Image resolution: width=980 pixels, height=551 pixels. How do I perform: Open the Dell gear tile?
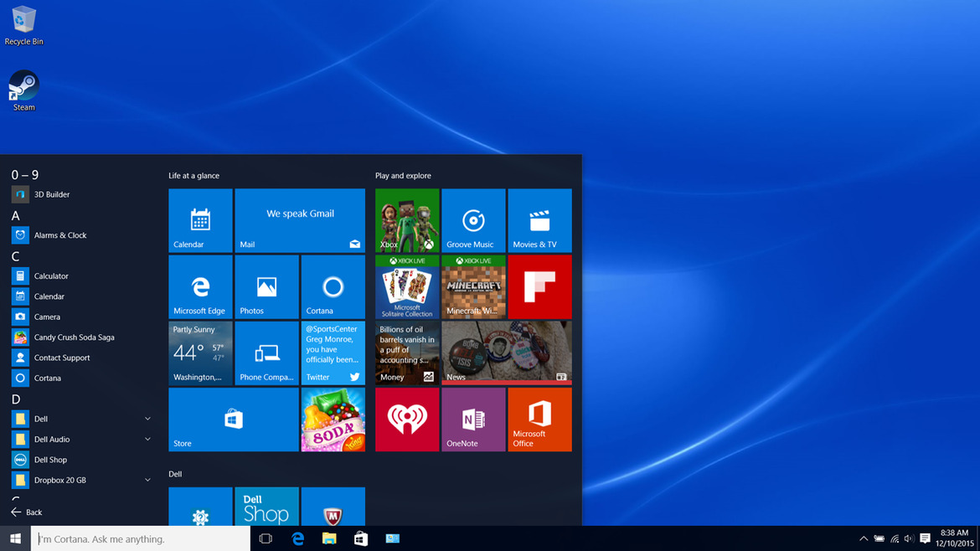pos(201,507)
